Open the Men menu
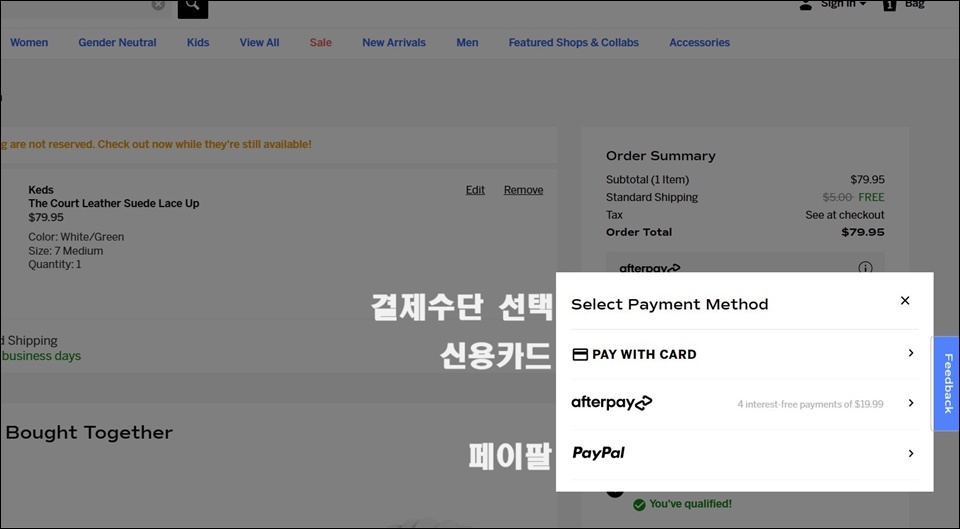The height and width of the screenshot is (529, 960). click(x=467, y=43)
